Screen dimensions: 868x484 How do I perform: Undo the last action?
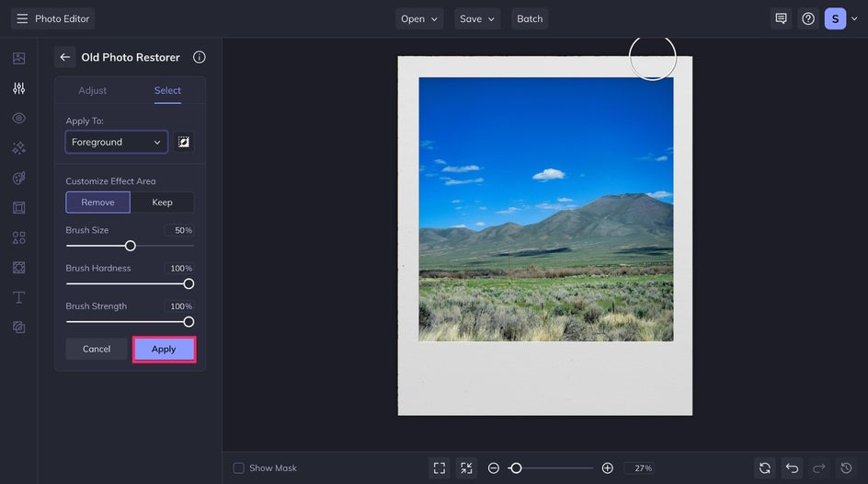(x=793, y=468)
